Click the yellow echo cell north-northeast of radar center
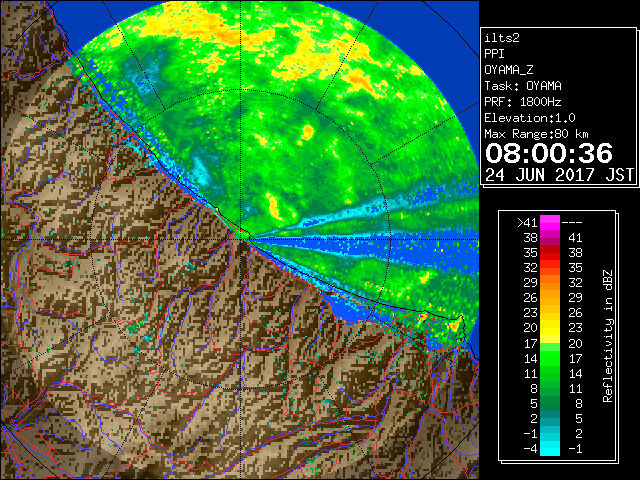640x480 pixels. 307,132
